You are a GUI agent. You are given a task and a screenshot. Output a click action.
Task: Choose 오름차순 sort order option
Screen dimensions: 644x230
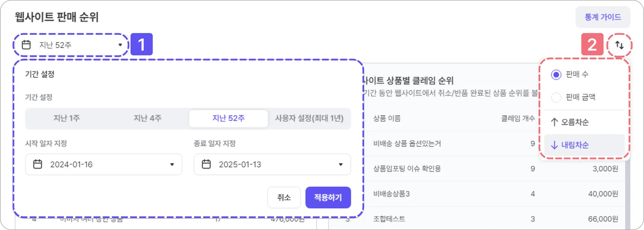(575, 122)
